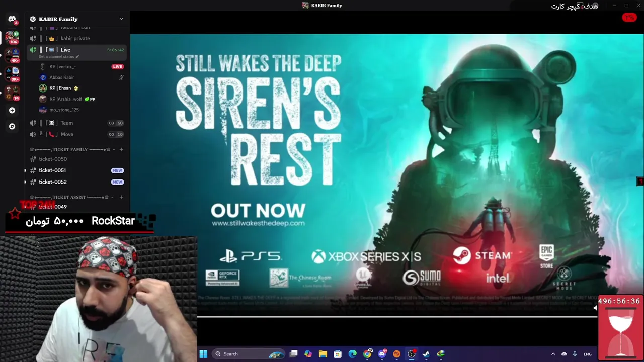Viewport: 644px width, 362px height.
Task: Open the ticket-0051 channel
Action: [x=77, y=170]
